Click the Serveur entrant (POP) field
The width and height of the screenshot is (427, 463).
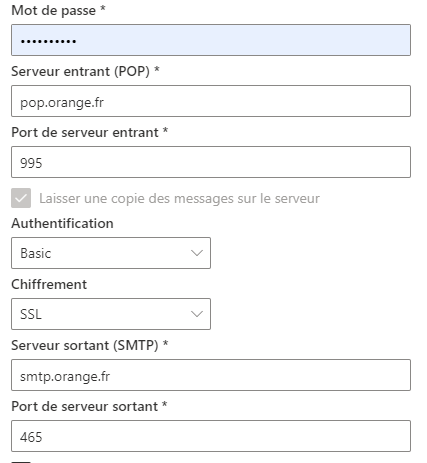(211, 101)
